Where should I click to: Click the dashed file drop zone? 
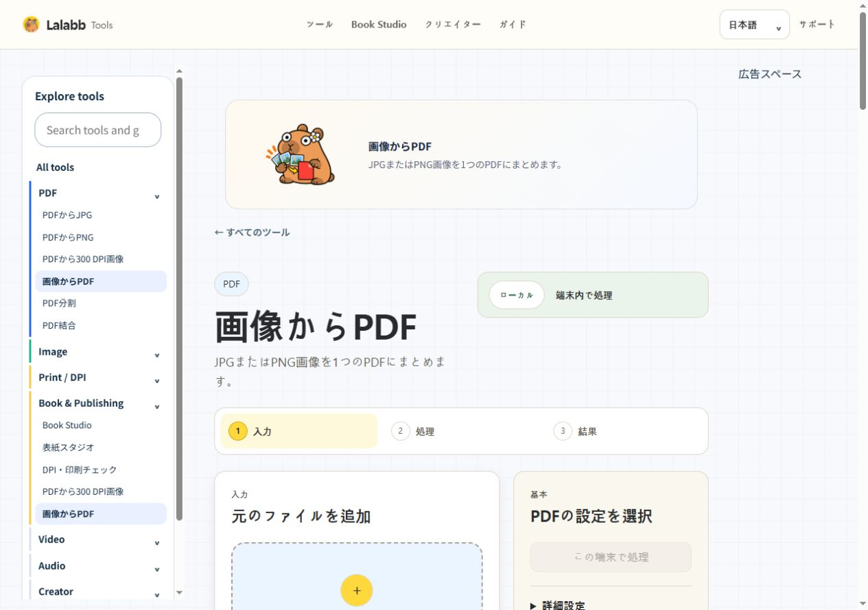pyautogui.click(x=357, y=576)
